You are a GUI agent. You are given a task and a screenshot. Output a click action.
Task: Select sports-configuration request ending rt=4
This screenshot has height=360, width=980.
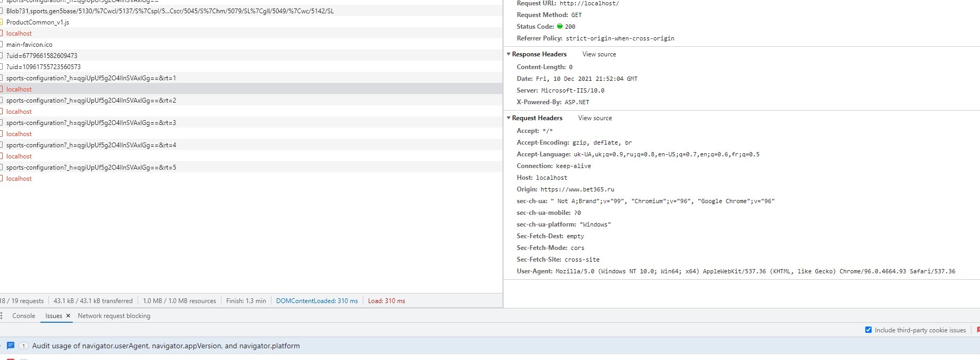pos(251,145)
